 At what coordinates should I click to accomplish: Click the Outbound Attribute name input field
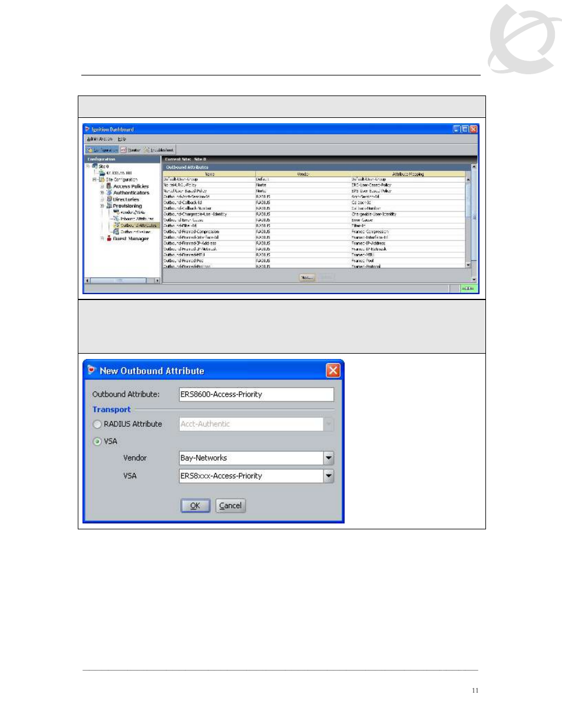pyautogui.click(x=256, y=394)
